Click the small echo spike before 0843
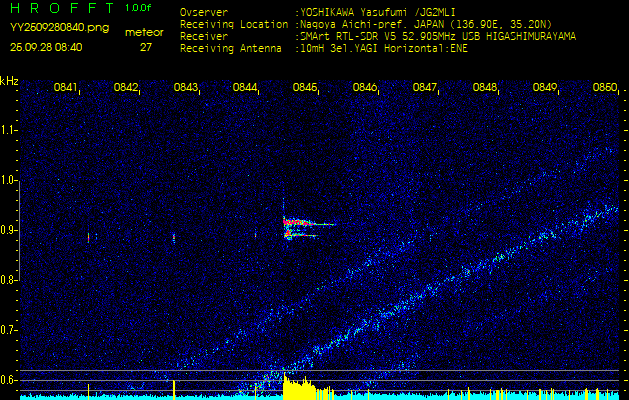The height and width of the screenshot is (400, 629). pos(174,238)
